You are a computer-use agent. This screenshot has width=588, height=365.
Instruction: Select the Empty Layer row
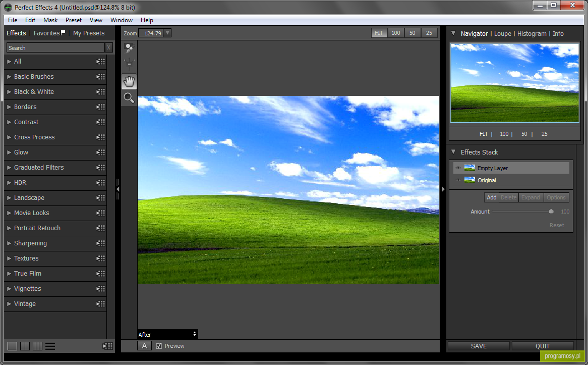tap(511, 168)
